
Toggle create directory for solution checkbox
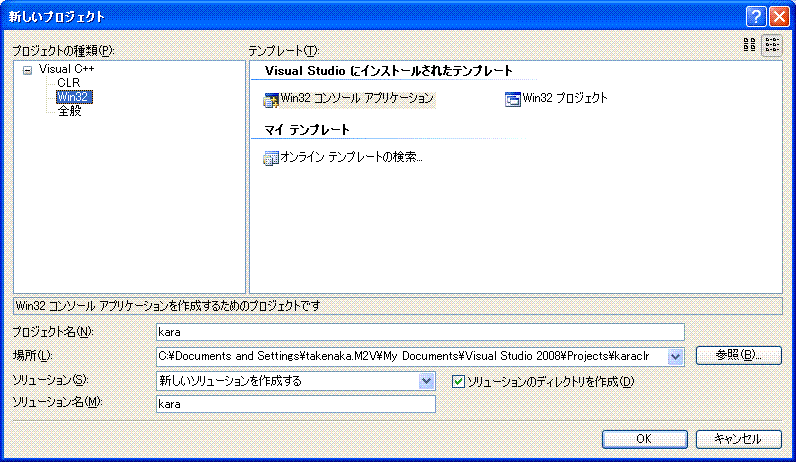click(458, 381)
